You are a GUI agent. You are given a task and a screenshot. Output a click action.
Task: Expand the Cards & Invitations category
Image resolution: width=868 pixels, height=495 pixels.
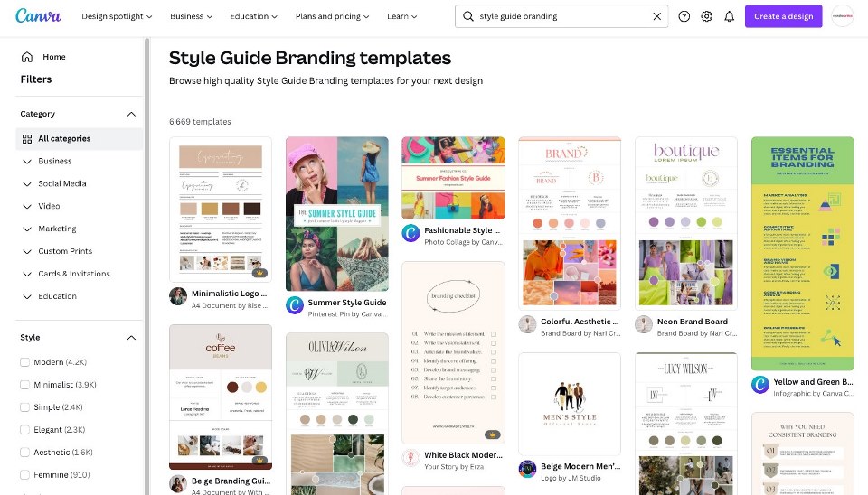(x=26, y=274)
